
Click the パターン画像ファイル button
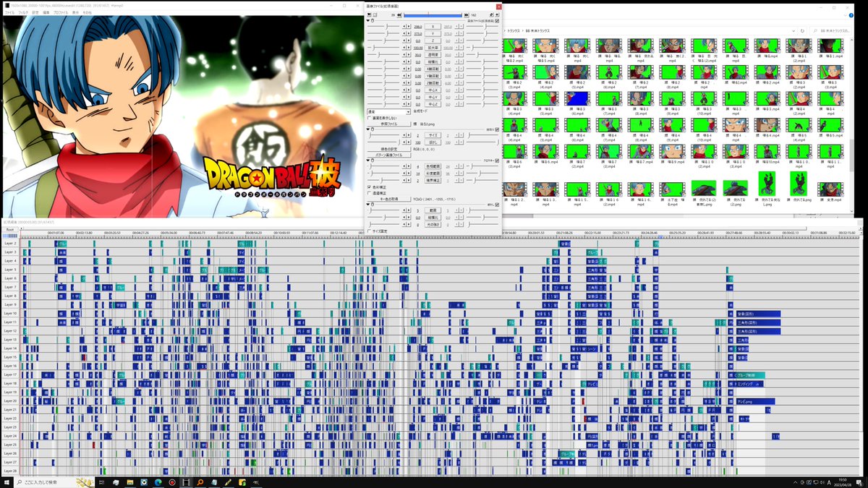click(390, 155)
